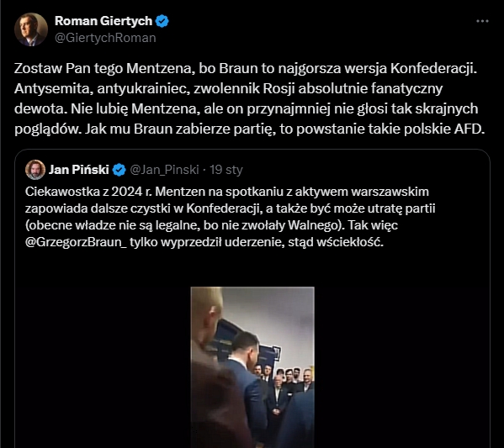The image size is (504, 448).
Task: Click the 'polskie AFD' ending line
Action: (249, 129)
